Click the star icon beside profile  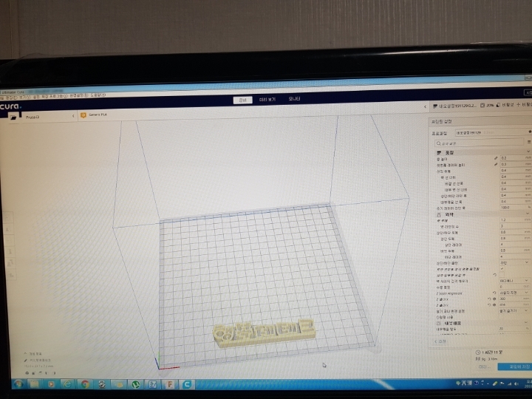(x=529, y=132)
